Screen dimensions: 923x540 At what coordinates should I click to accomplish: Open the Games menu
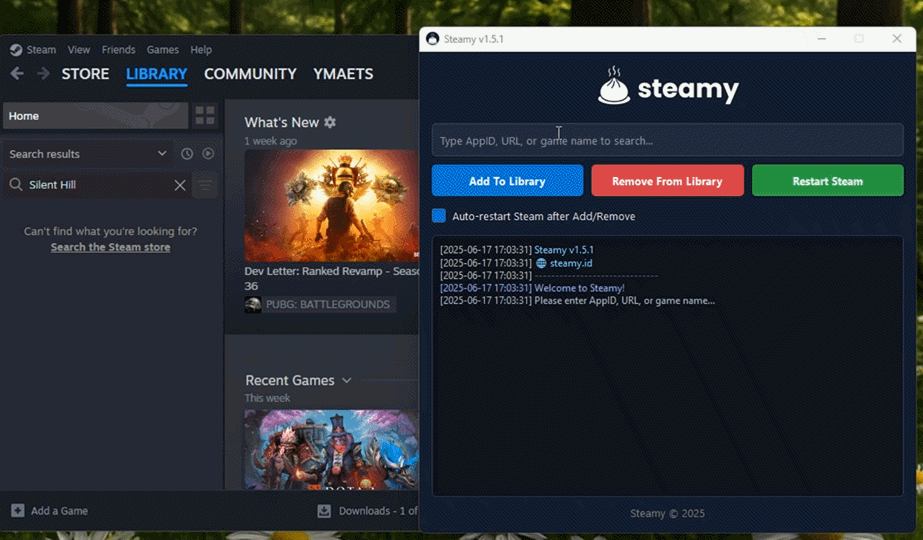[x=162, y=50]
